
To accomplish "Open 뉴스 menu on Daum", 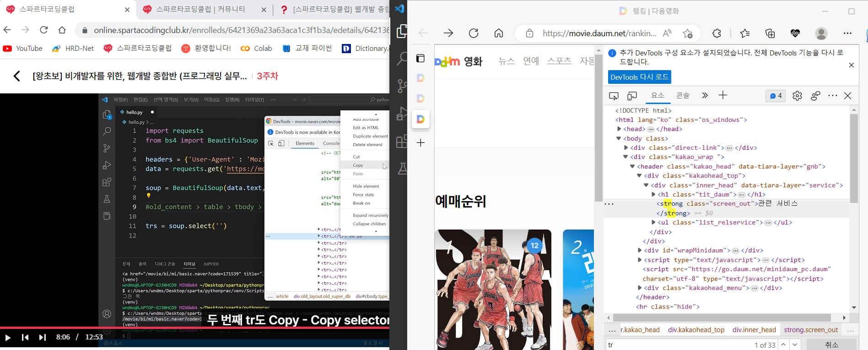I will tap(507, 61).
